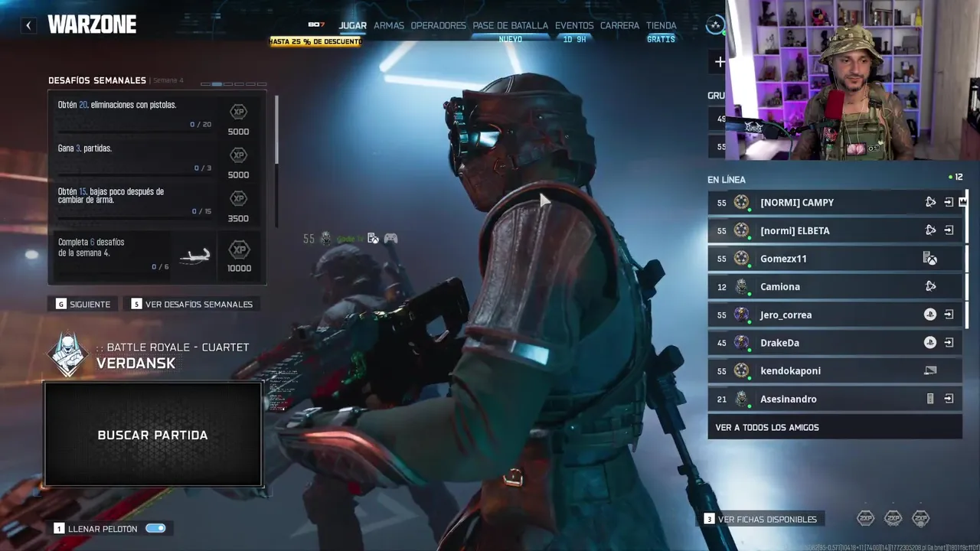The height and width of the screenshot is (551, 980).
Task: Click first 2XP token icon
Action: click(865, 518)
